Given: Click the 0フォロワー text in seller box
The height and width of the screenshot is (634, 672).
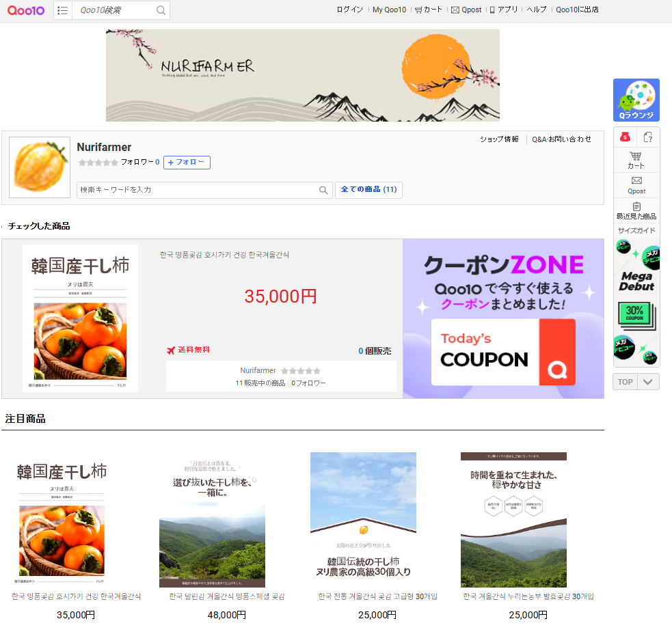Looking at the screenshot, I should click(x=308, y=383).
